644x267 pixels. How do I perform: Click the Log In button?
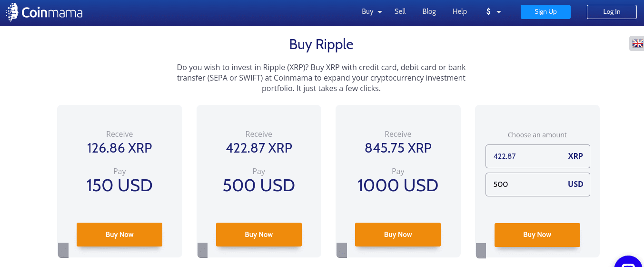pyautogui.click(x=612, y=12)
